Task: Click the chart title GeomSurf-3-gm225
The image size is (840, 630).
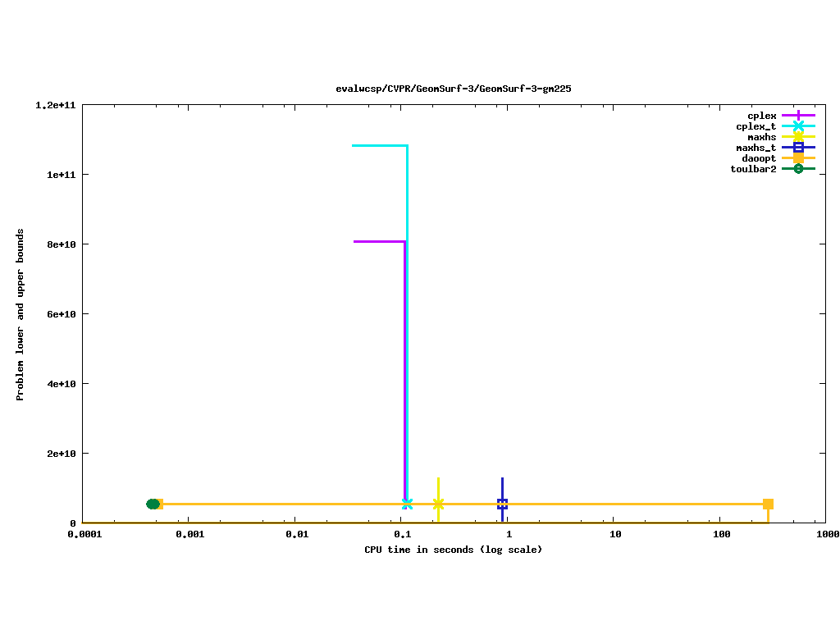Action: point(454,89)
